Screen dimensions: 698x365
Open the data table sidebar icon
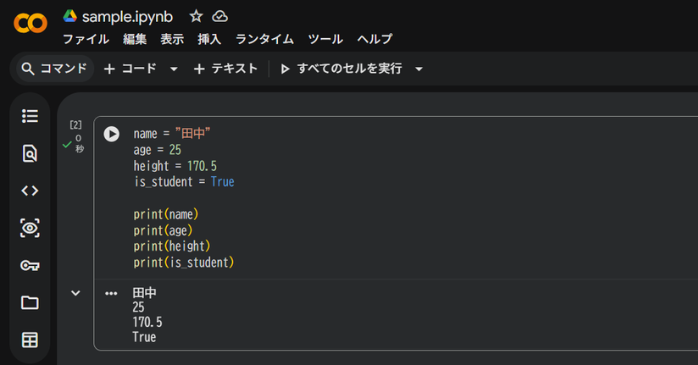pyautogui.click(x=30, y=340)
